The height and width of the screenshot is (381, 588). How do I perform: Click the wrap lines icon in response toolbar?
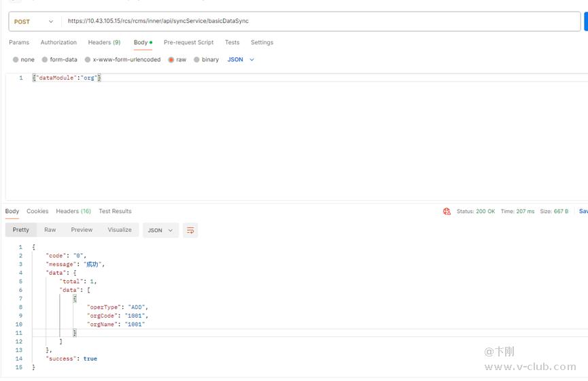(190, 231)
